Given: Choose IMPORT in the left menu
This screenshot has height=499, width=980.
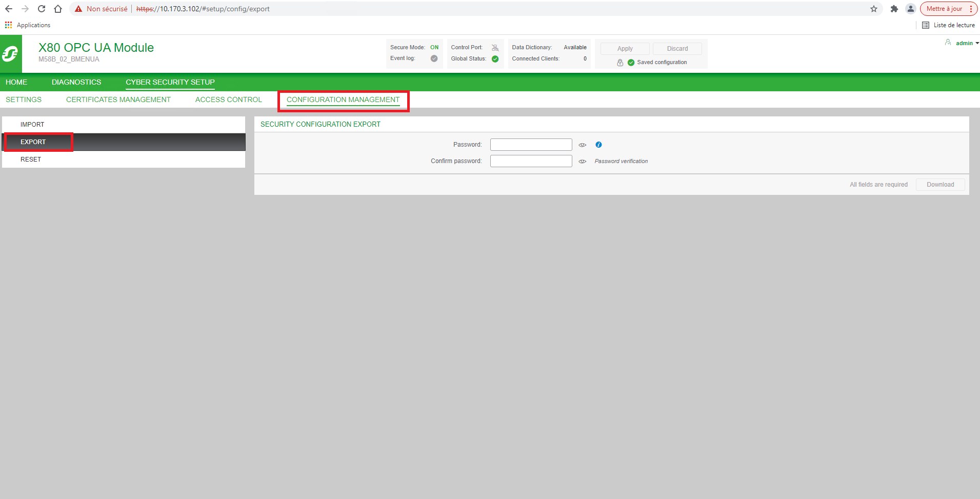Looking at the screenshot, I should click(x=124, y=125).
